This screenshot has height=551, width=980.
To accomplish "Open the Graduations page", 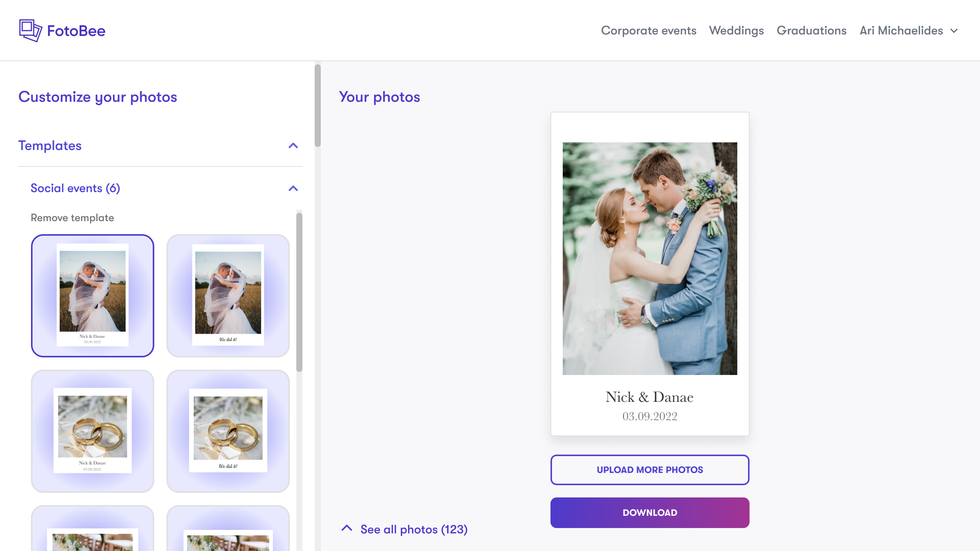I will point(812,31).
